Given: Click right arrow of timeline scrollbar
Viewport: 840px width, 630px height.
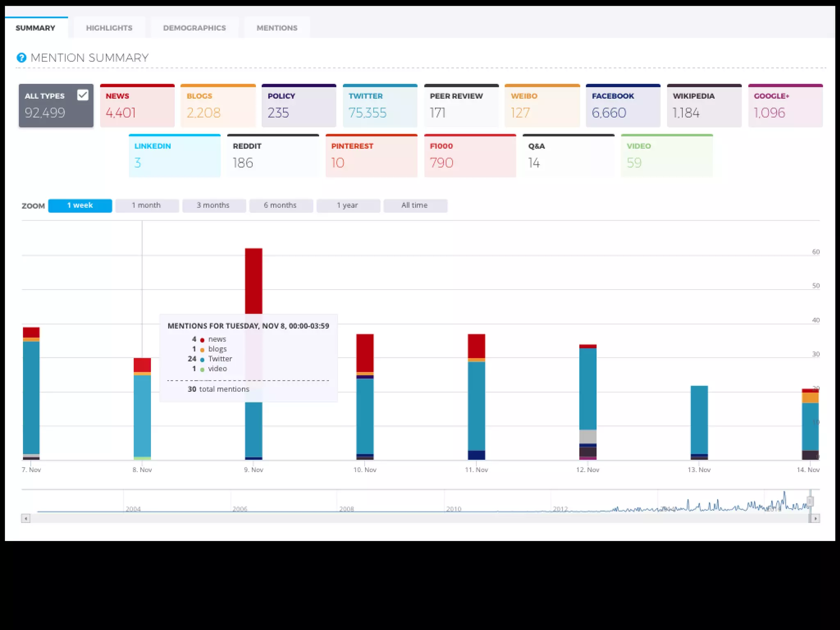Looking at the screenshot, I should coord(815,519).
